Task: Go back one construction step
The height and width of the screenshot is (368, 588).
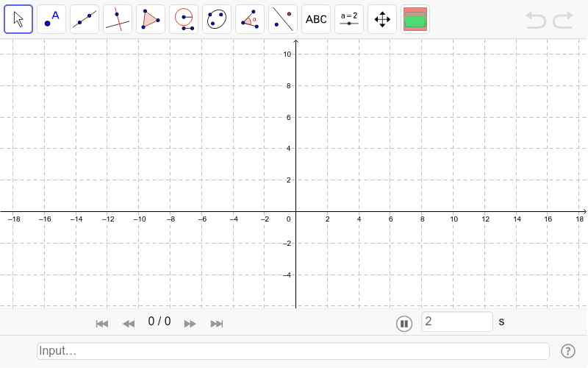Action: pos(129,324)
